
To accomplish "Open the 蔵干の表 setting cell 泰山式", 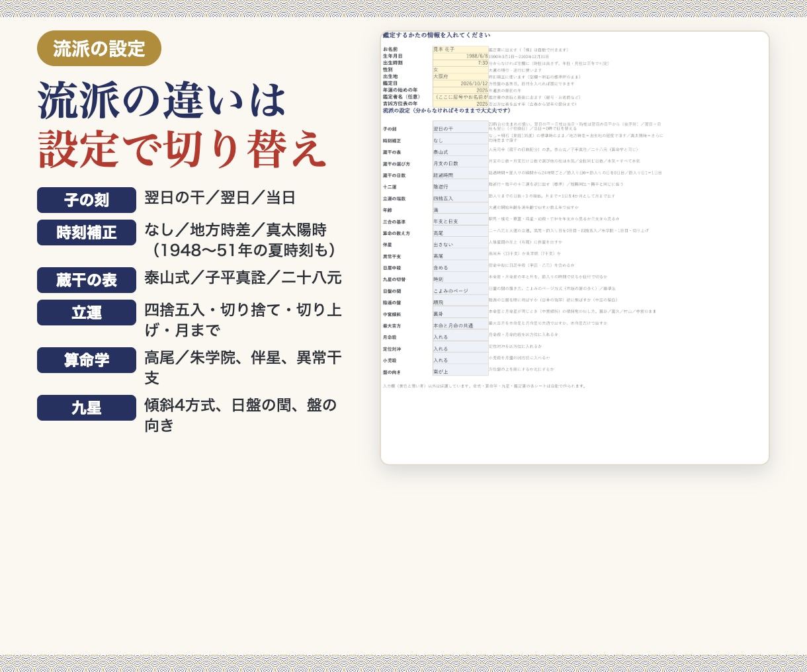I will pyautogui.click(x=460, y=151).
